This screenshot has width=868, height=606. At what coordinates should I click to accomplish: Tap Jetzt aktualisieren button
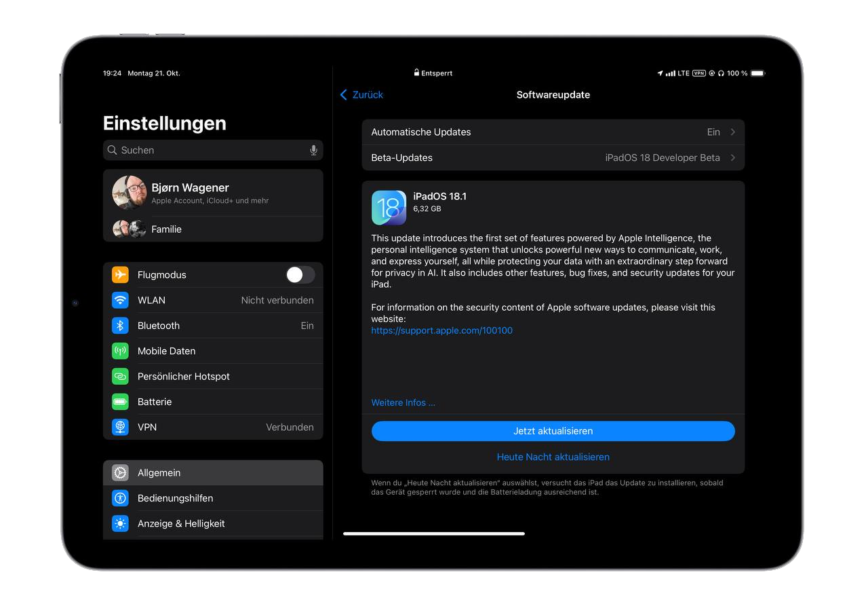553,431
